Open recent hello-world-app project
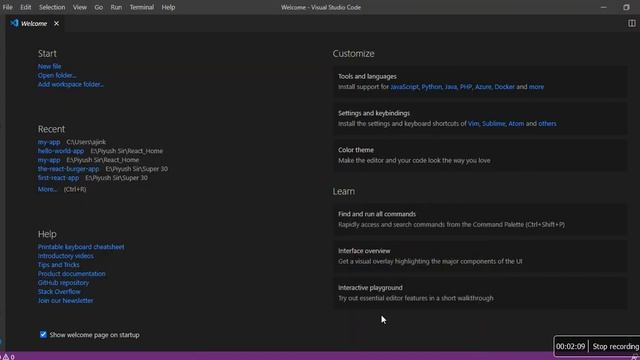The image size is (640, 360). point(61,151)
